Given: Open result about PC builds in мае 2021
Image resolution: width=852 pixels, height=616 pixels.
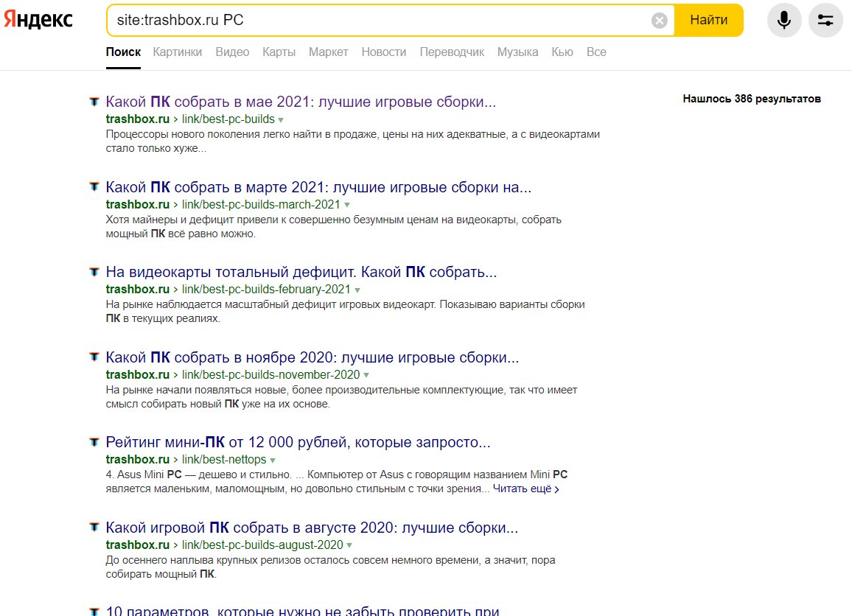Looking at the screenshot, I should [x=301, y=102].
